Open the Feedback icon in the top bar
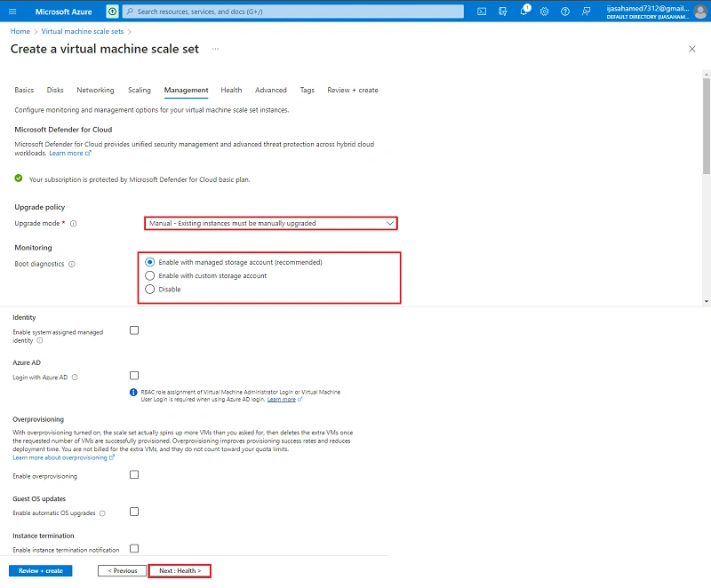Image resolution: width=711 pixels, height=588 pixels. click(586, 12)
